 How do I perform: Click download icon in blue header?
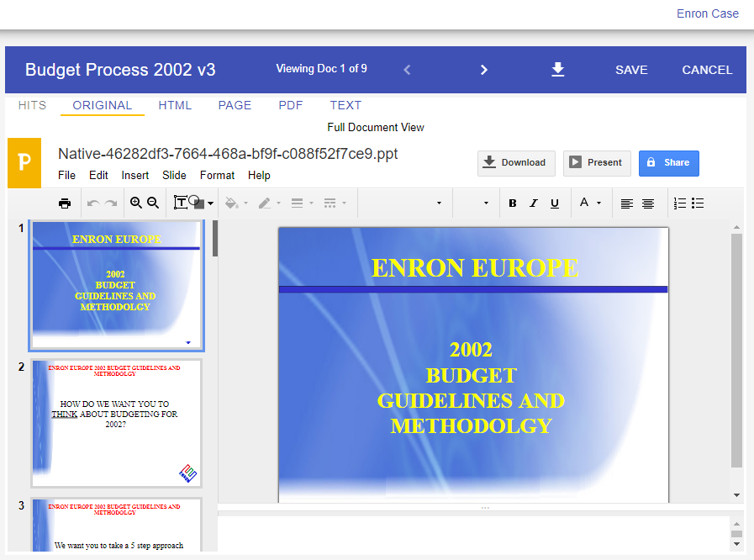(x=558, y=70)
